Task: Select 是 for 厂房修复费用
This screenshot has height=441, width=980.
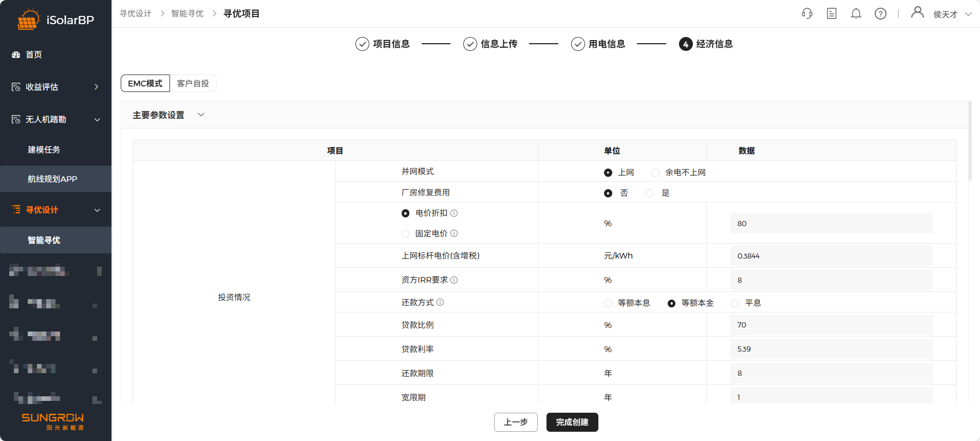Action: [650, 193]
